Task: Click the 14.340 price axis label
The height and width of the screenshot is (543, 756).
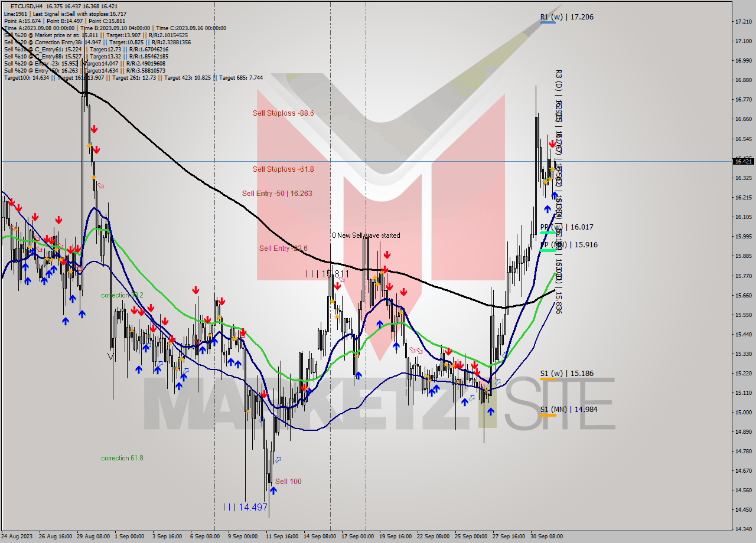Action: [743, 529]
